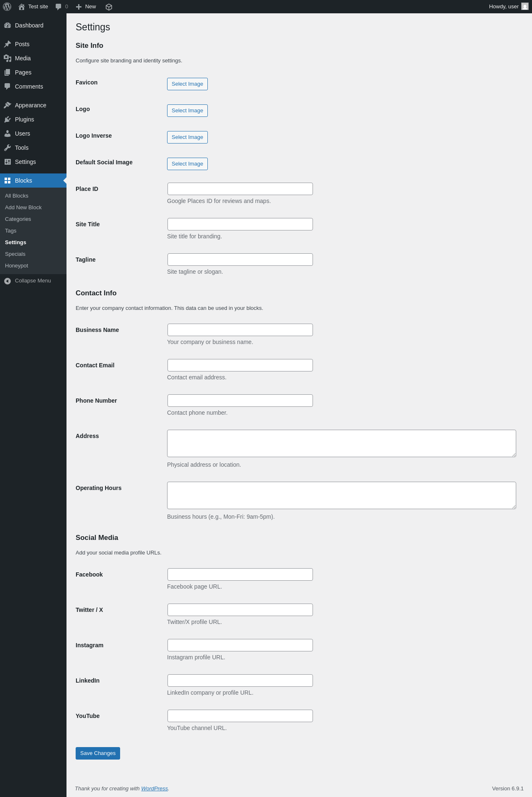
Task: Open Honeypot submenu item
Action: click(x=33, y=266)
